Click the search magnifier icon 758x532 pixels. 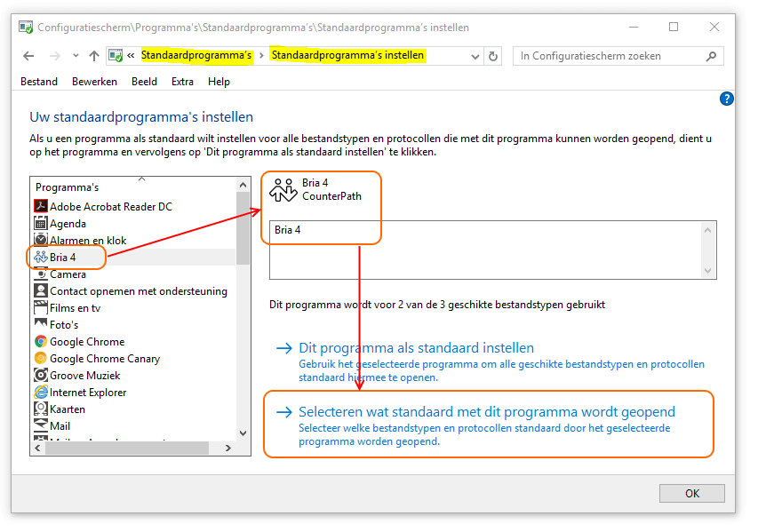click(711, 57)
